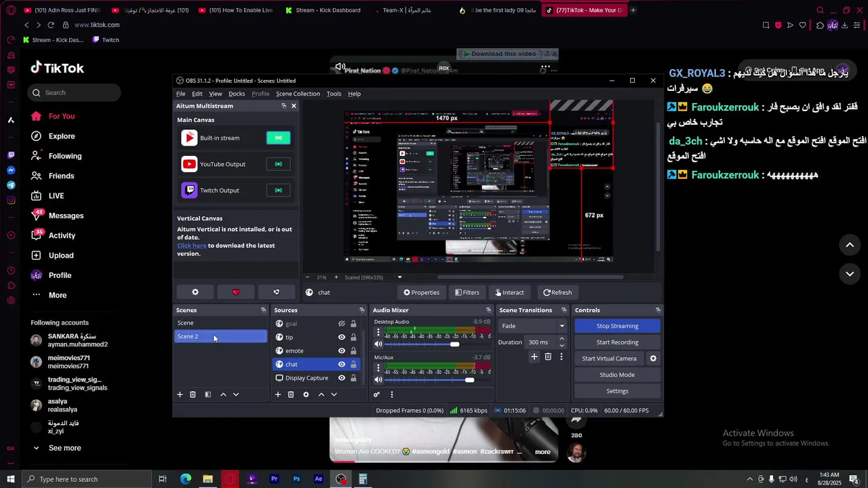868x488 pixels.
Task: Open scene filters icon in Scenes panel
Action: pyautogui.click(x=208, y=394)
